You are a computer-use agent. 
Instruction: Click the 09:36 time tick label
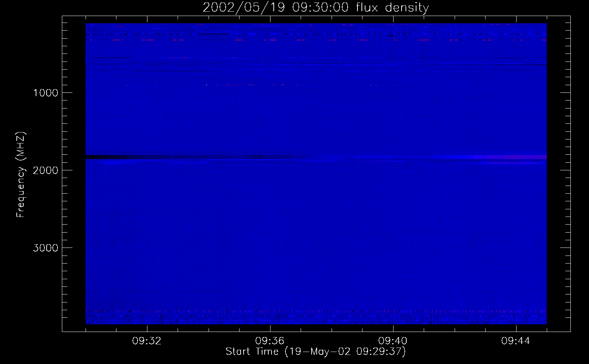pyautogui.click(x=270, y=341)
